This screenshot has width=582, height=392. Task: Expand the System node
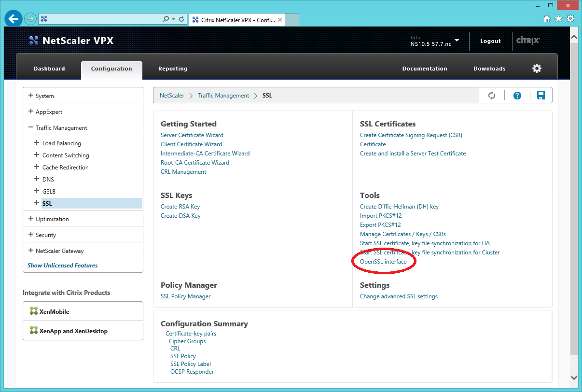pos(31,96)
